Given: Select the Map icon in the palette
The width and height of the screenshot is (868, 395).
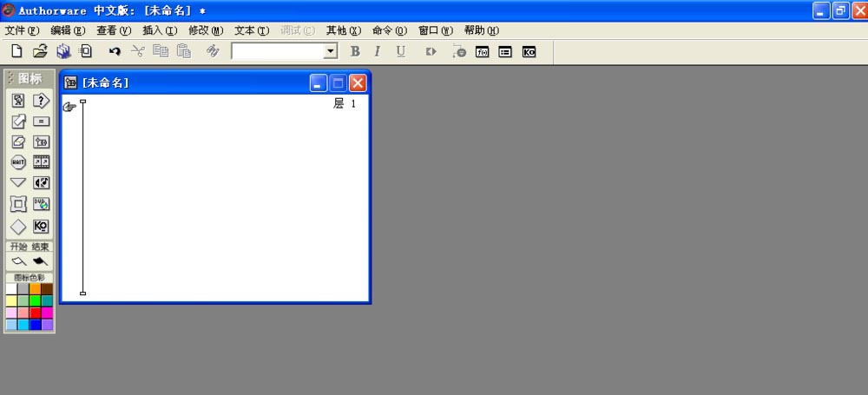Looking at the screenshot, I should pos(41,142).
